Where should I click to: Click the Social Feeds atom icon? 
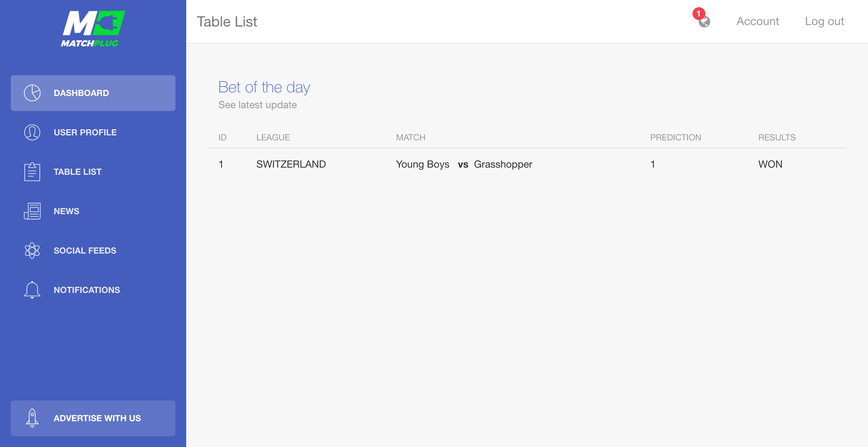tap(32, 251)
